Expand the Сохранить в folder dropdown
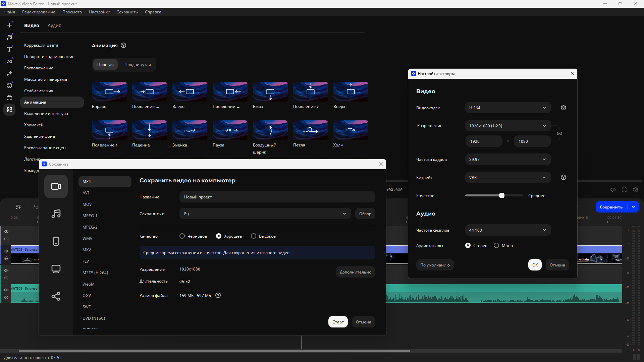The height and width of the screenshot is (362, 644). click(344, 214)
